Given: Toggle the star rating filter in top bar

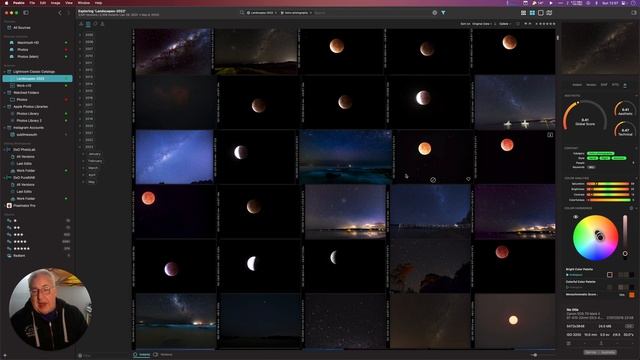Looking at the screenshot, I should coord(545,24).
